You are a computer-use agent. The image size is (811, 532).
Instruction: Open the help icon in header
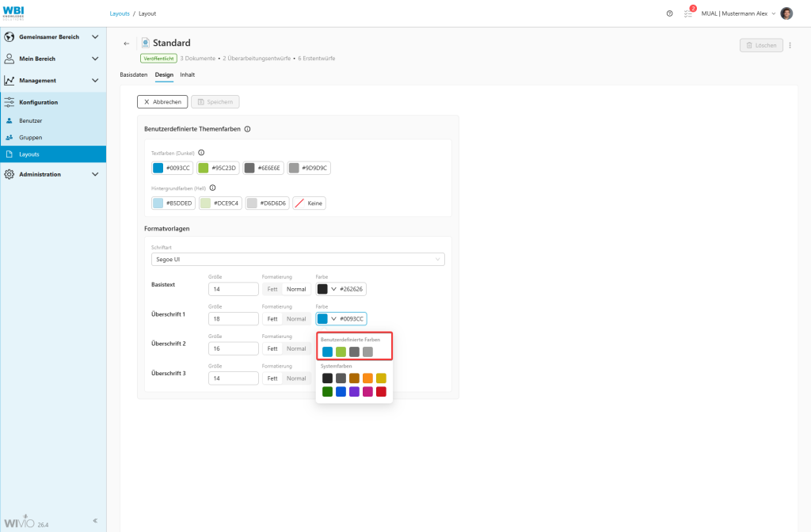[669, 13]
